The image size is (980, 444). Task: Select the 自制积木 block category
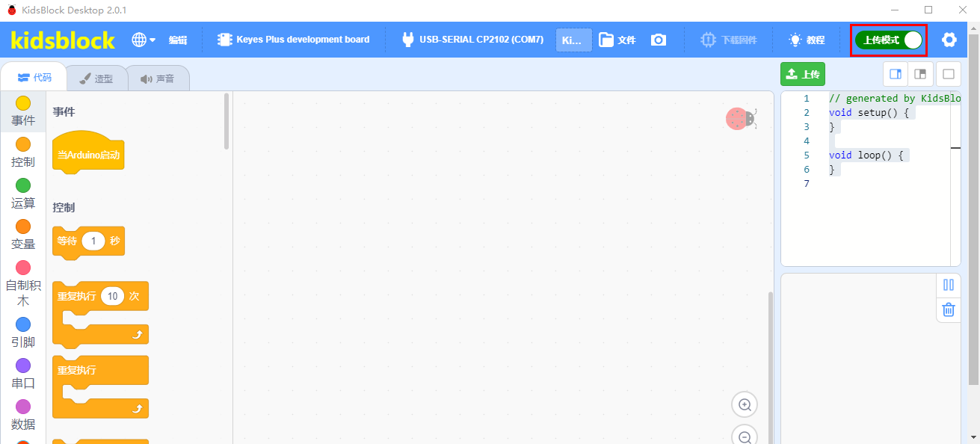pyautogui.click(x=23, y=283)
